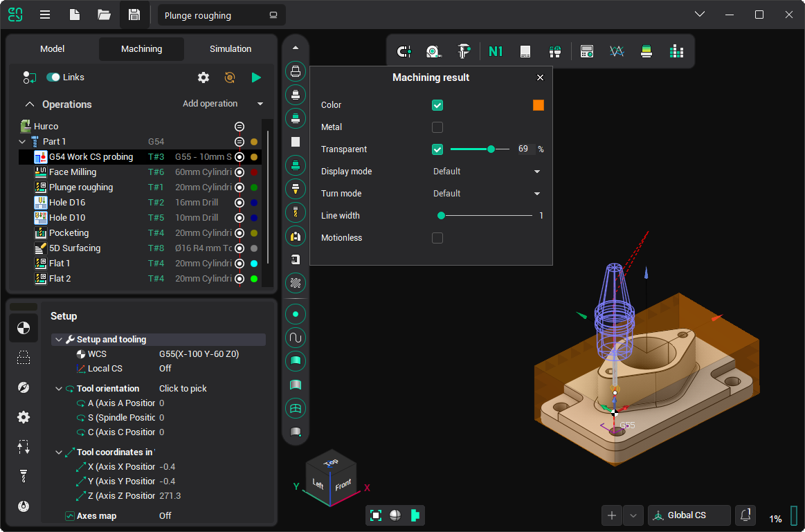Viewport: 805px width, 532px height.
Task: Open the folder icon in title bar
Action: (104, 15)
